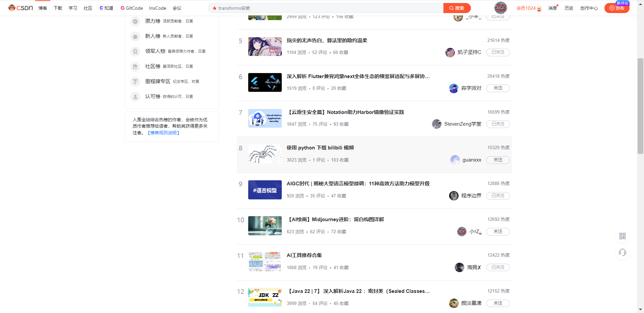Open the InsCode nav item
Viewport: 644px width, 313px height.
click(x=158, y=8)
